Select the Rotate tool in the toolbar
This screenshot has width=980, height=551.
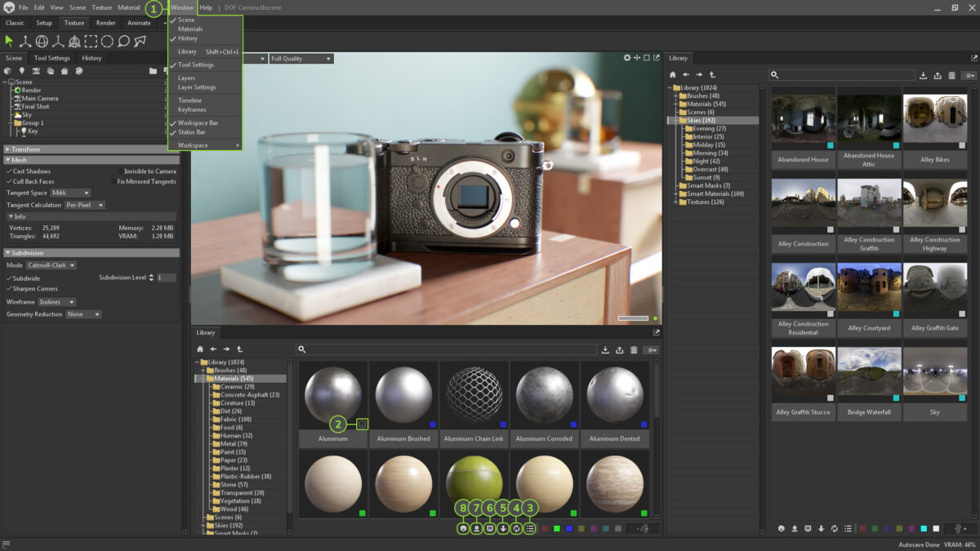[x=42, y=42]
